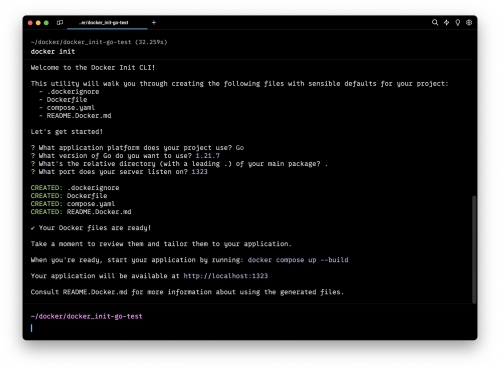This screenshot has height=370, width=500.
Task: Click '- README.Docker.md' in the file list
Action: point(75,116)
